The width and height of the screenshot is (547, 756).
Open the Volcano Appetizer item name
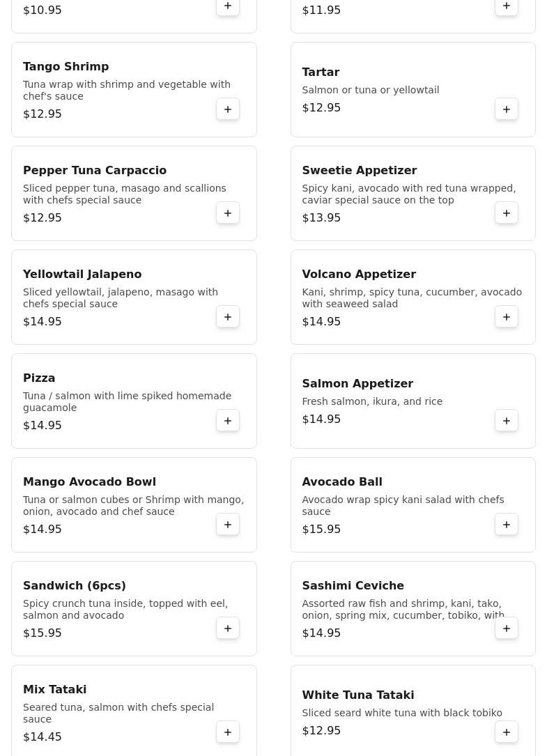[x=358, y=274]
